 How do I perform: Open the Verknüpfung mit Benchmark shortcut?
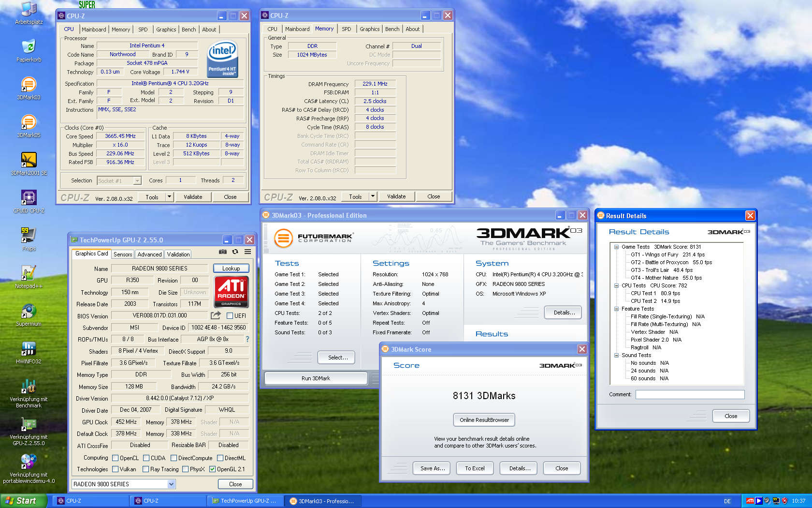click(x=29, y=393)
